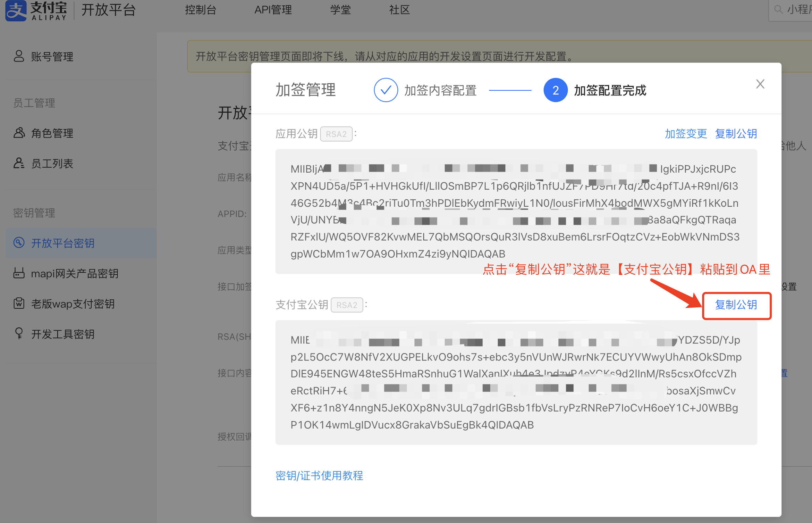Click the 应用公钥 key text box
The height and width of the screenshot is (523, 812).
click(x=516, y=211)
